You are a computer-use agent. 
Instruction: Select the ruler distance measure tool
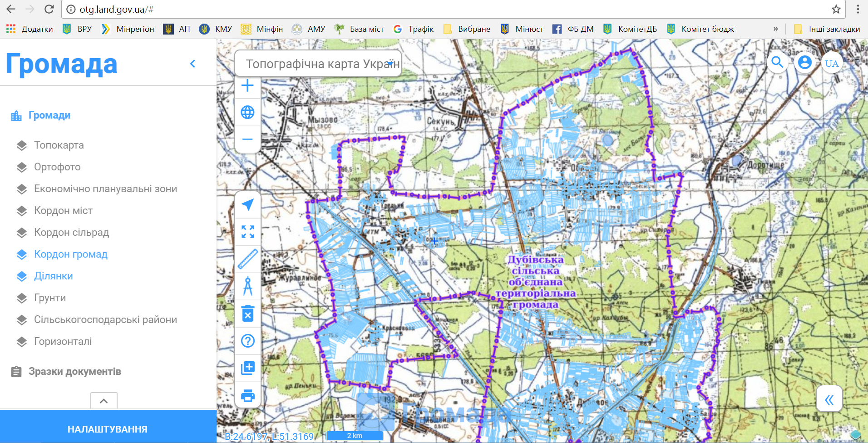pyautogui.click(x=247, y=259)
